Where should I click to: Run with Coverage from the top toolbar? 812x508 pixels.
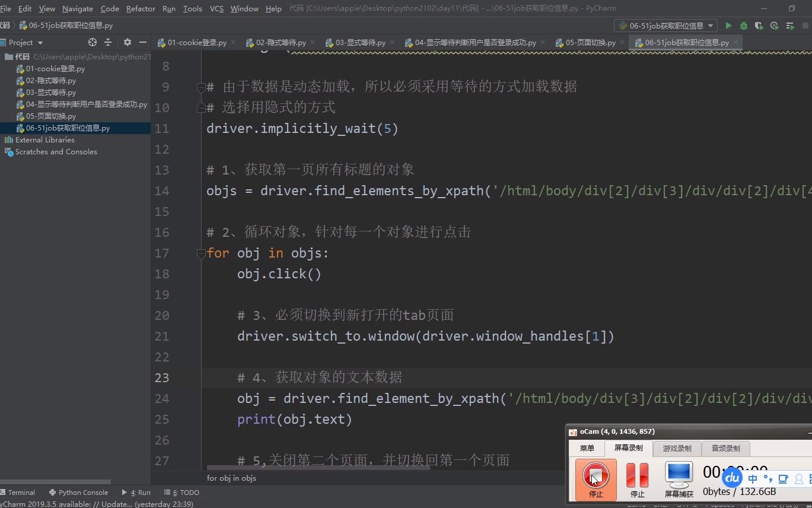click(759, 26)
